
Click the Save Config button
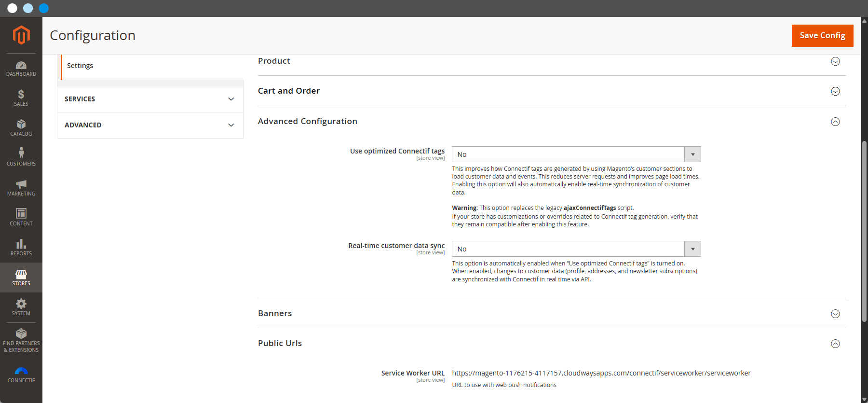(823, 36)
